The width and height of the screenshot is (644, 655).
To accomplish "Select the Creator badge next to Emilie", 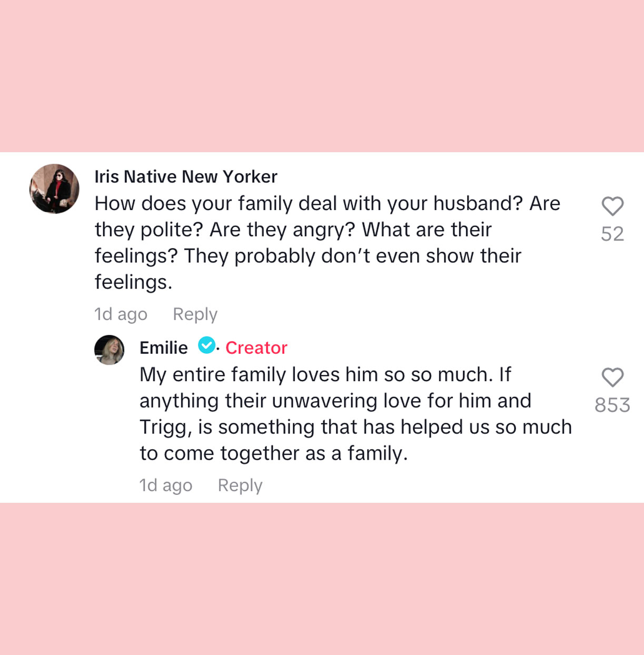I will (256, 347).
